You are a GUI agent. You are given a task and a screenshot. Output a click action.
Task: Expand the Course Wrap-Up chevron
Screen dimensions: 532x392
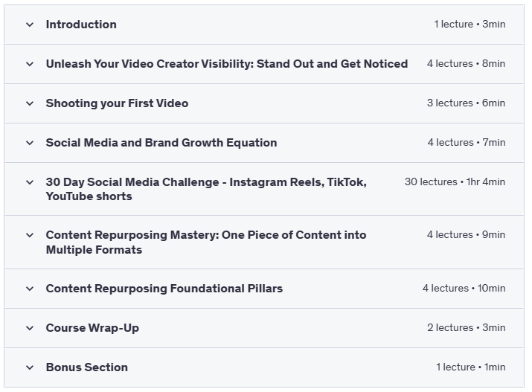pyautogui.click(x=30, y=328)
